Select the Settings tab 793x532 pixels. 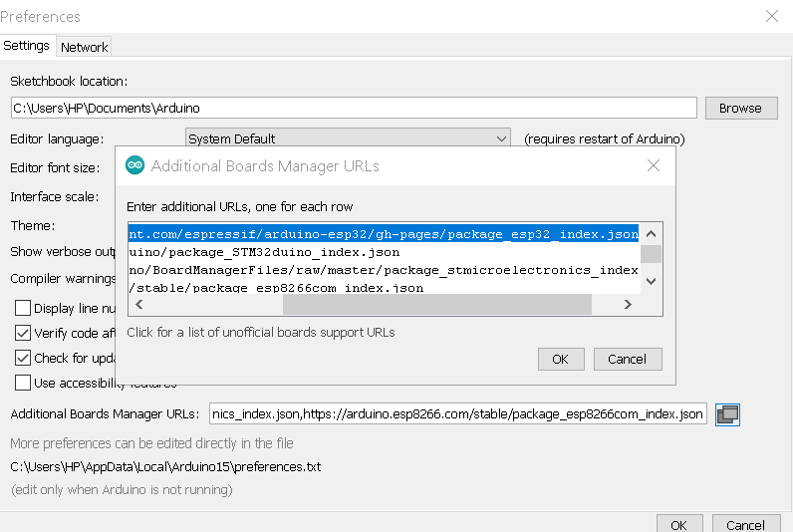[26, 46]
